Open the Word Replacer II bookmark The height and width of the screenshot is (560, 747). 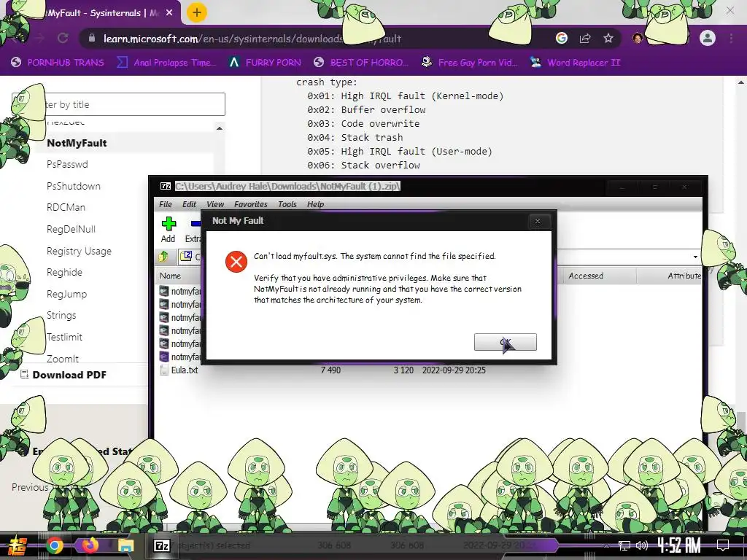(576, 63)
